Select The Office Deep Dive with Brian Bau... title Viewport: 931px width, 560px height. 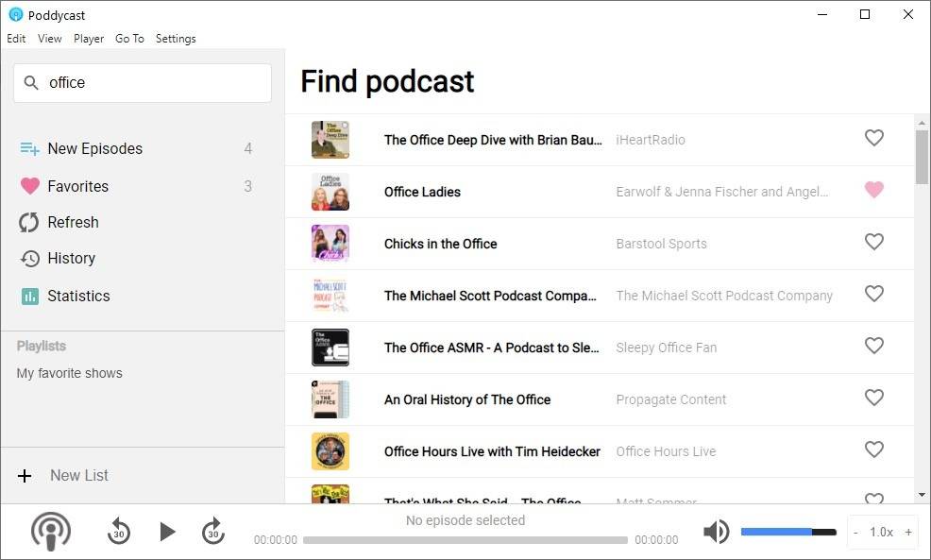(x=493, y=140)
